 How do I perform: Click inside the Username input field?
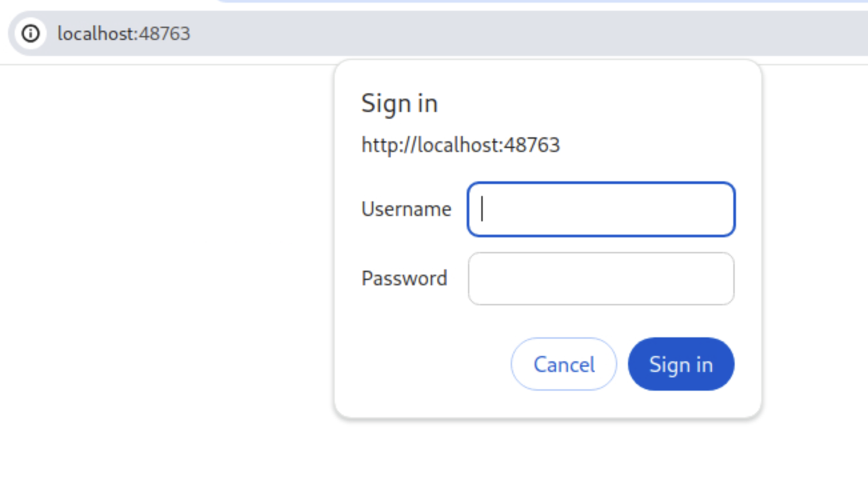pos(600,209)
